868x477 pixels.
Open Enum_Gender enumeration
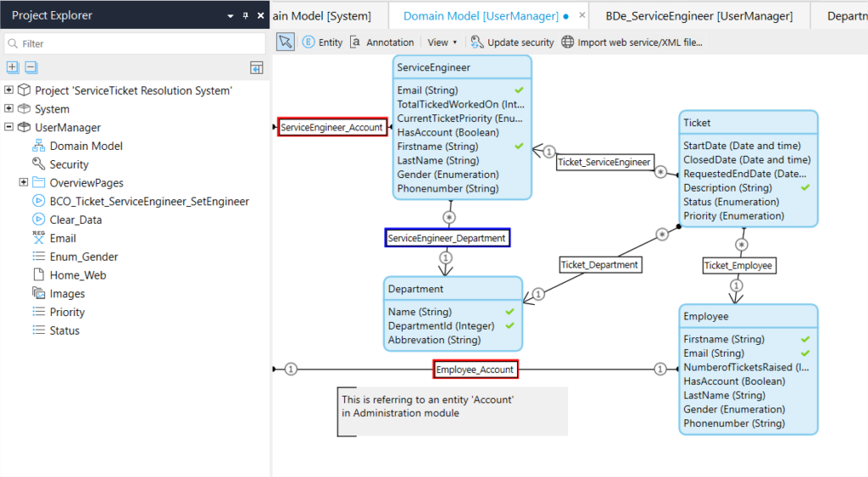(x=84, y=257)
